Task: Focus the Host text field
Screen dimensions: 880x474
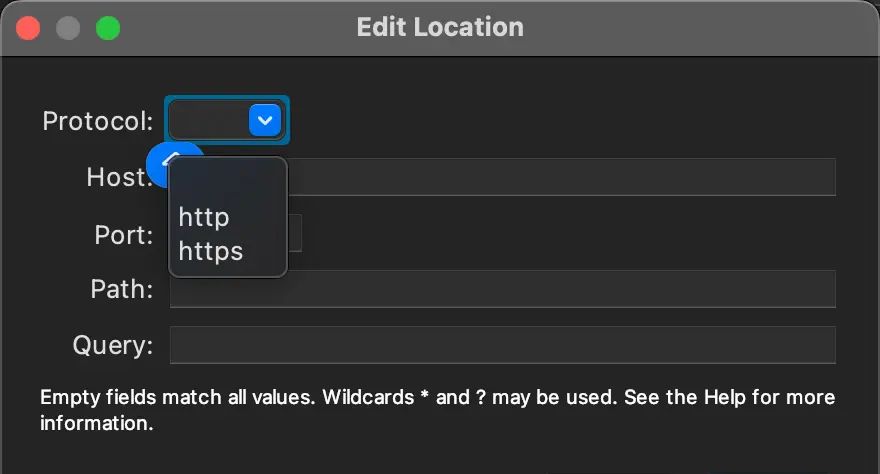Action: click(x=560, y=177)
